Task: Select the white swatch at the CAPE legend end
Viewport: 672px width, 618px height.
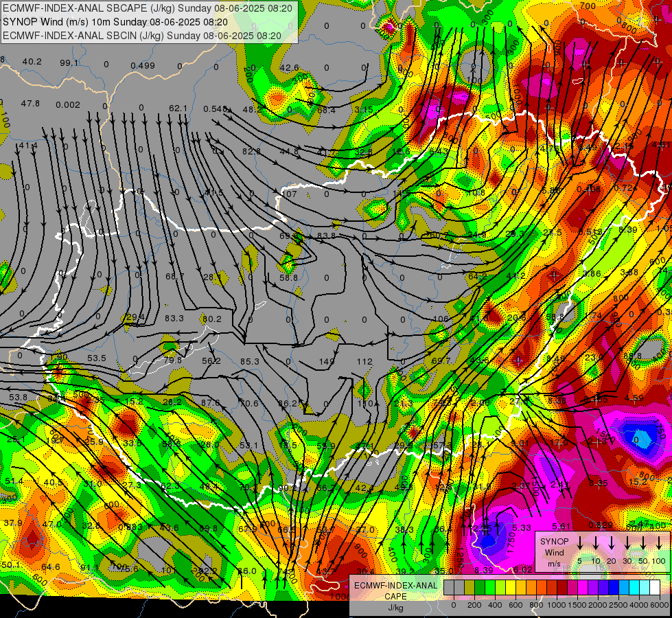Action: pyautogui.click(x=655, y=588)
